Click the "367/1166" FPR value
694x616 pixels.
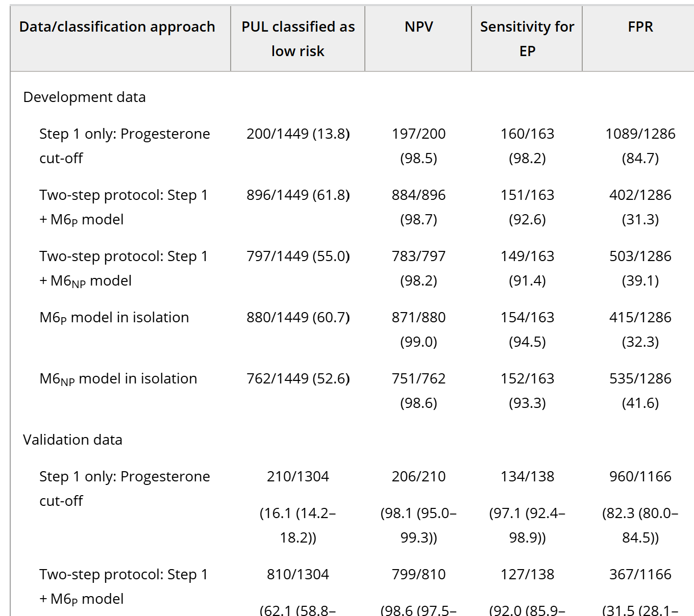pos(640,575)
